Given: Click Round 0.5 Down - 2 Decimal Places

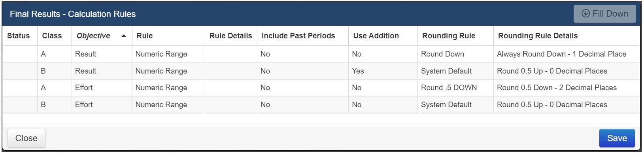Looking at the screenshot, I should pyautogui.click(x=557, y=88).
